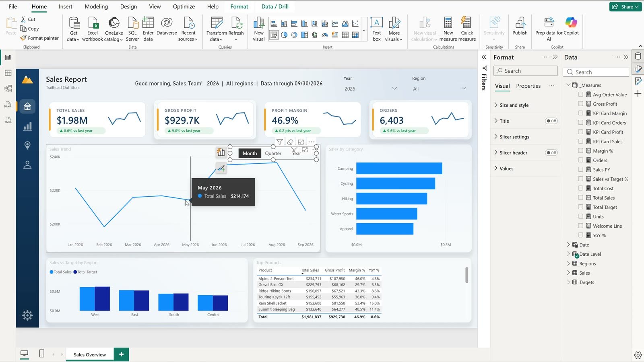Click the Camping bar in Sales by Category

[x=399, y=169]
